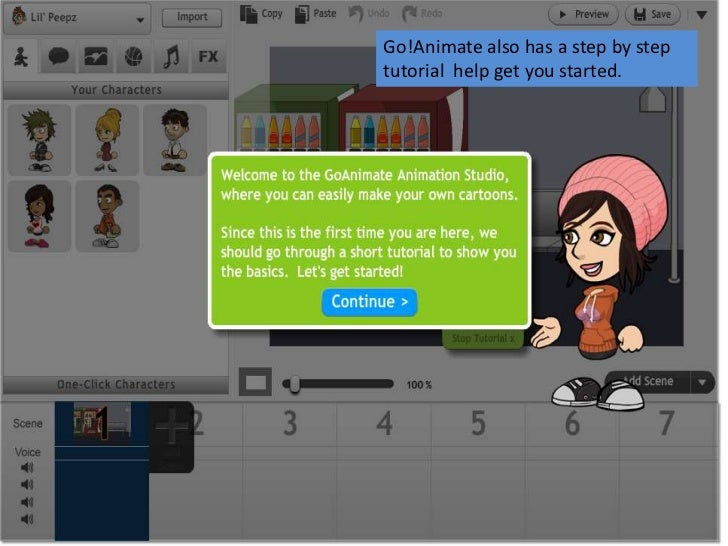728x546 pixels.
Task: Select the scene 1 thumbnail in timeline
Action: point(102,422)
